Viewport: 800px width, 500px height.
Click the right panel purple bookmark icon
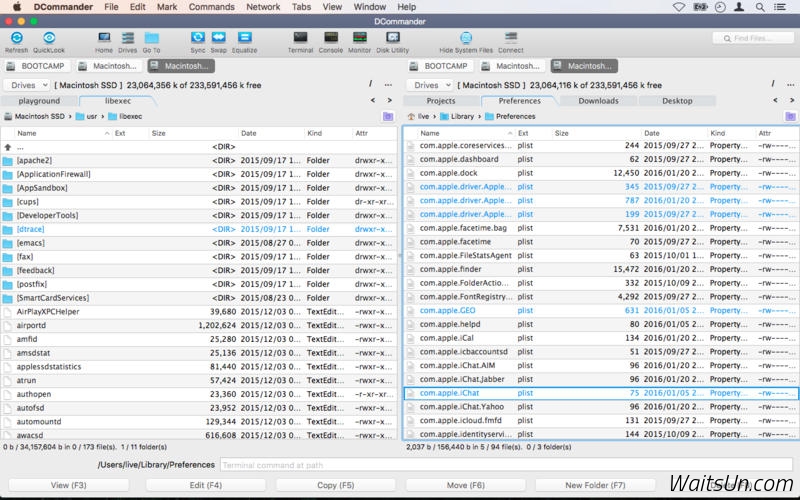click(x=790, y=116)
